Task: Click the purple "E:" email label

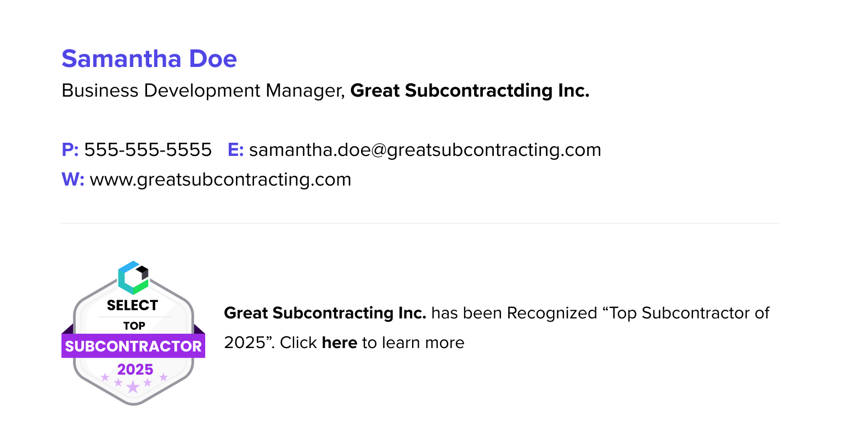Action: click(235, 150)
